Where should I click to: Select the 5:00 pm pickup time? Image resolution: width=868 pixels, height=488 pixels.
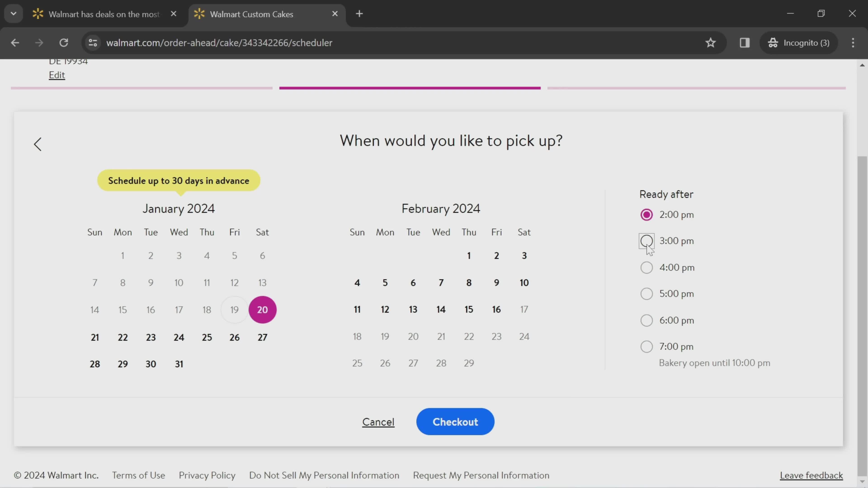click(x=646, y=294)
